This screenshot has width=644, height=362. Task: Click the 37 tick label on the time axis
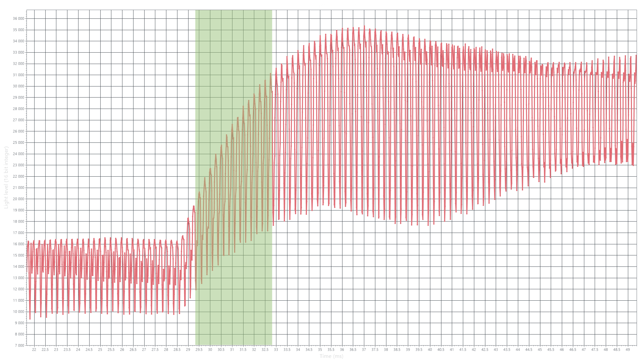tap(364, 350)
